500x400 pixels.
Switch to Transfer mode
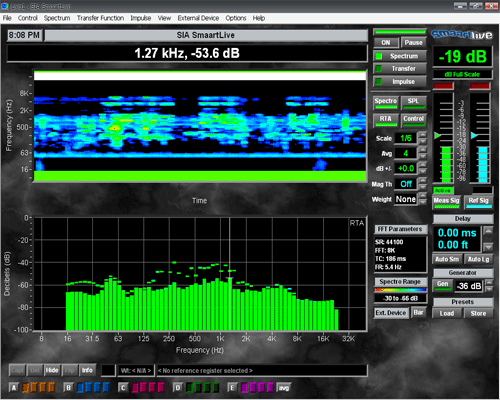point(400,69)
